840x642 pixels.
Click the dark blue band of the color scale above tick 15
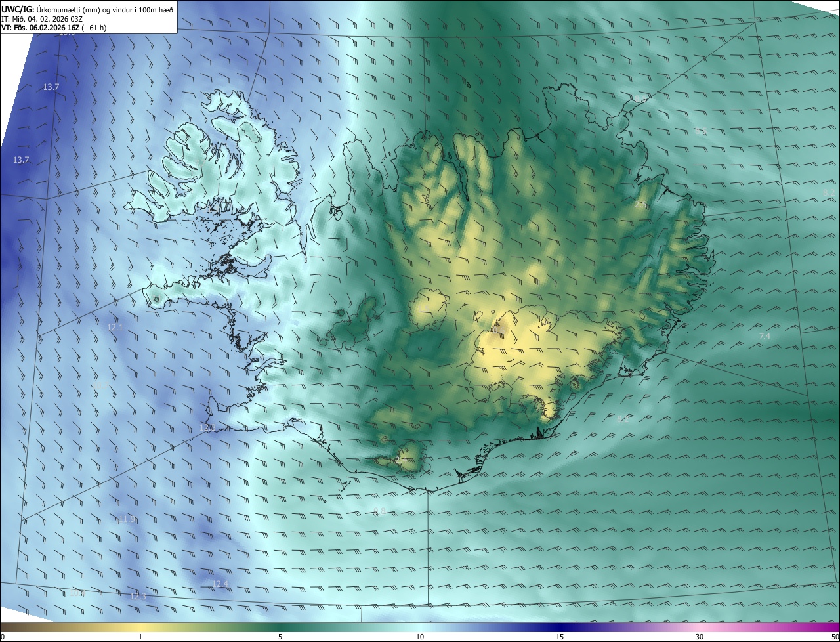pyautogui.click(x=560, y=627)
